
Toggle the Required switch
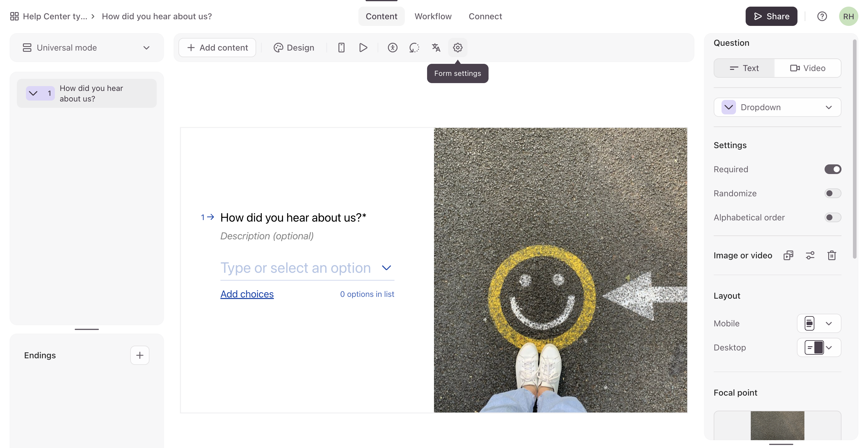click(x=833, y=169)
